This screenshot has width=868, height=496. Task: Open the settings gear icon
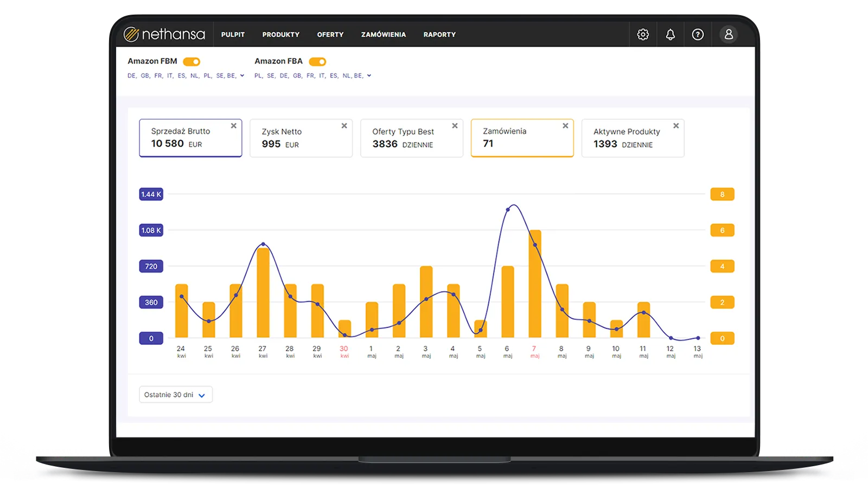pos(643,35)
